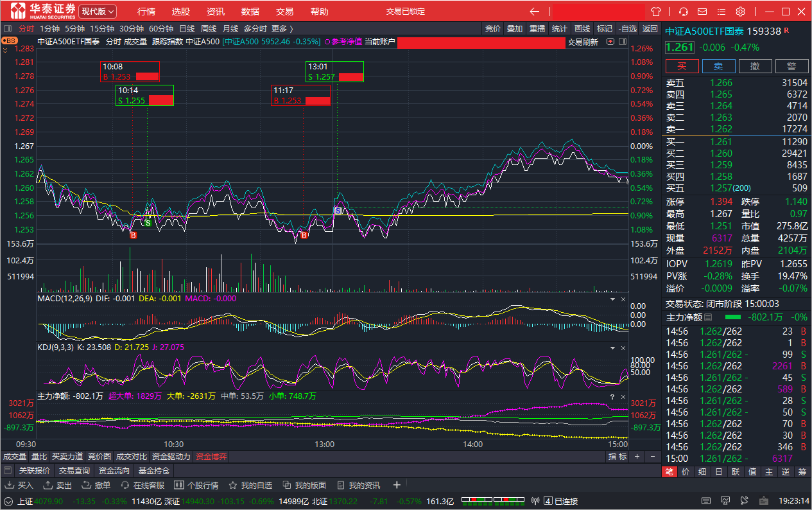Open 我的自选 star shortcut

[250, 485]
